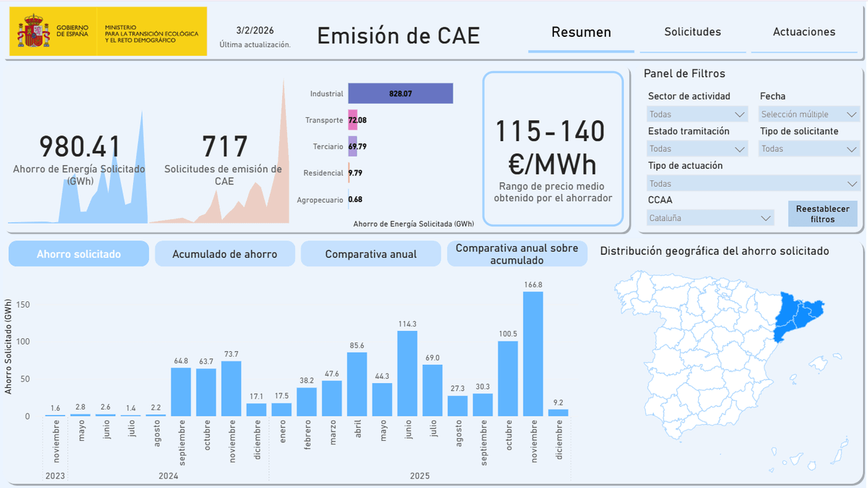This screenshot has height=488, width=868.
Task: Click the 2024 year axis label
Action: click(168, 476)
